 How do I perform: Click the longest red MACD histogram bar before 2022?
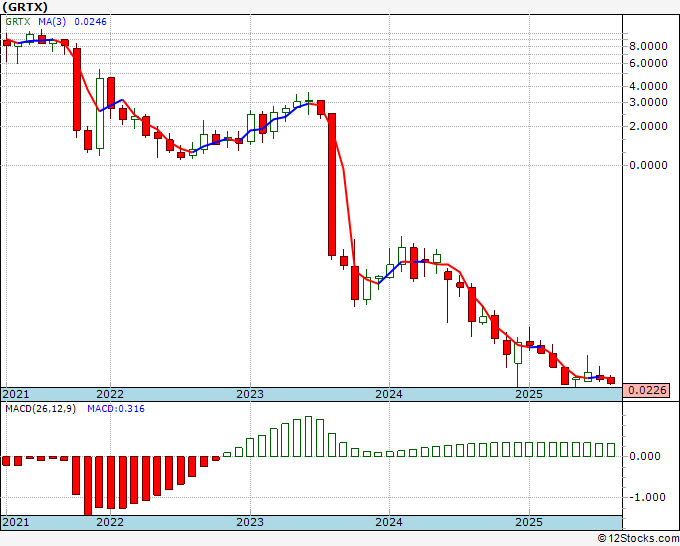[88, 485]
